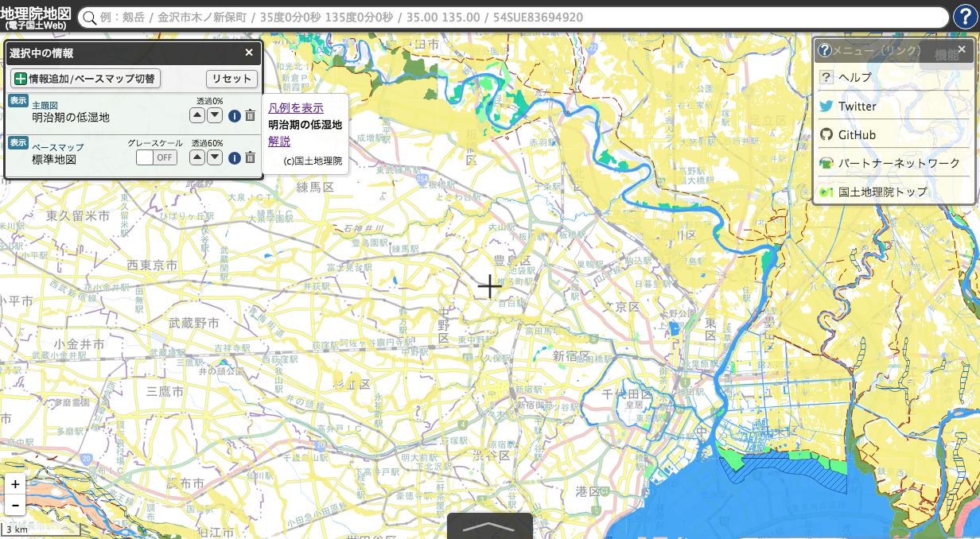Viewport: 980px width, 539px height.
Task: Click the リセット button
Action: click(231, 79)
